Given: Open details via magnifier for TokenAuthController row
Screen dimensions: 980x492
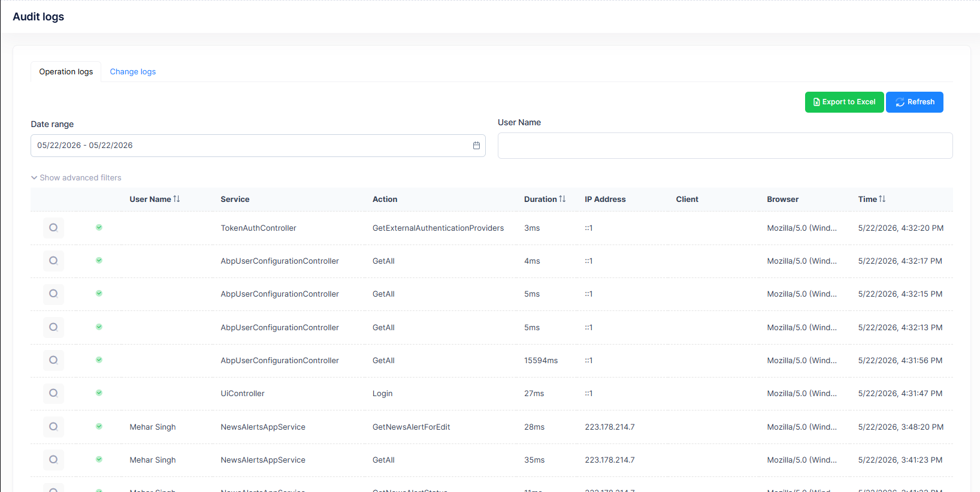Looking at the screenshot, I should (x=53, y=228).
